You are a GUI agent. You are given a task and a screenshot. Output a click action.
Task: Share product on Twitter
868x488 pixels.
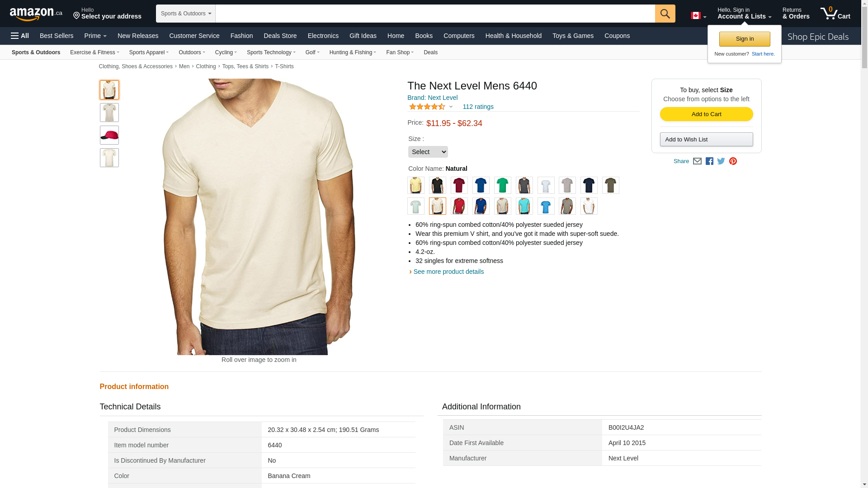click(x=721, y=161)
